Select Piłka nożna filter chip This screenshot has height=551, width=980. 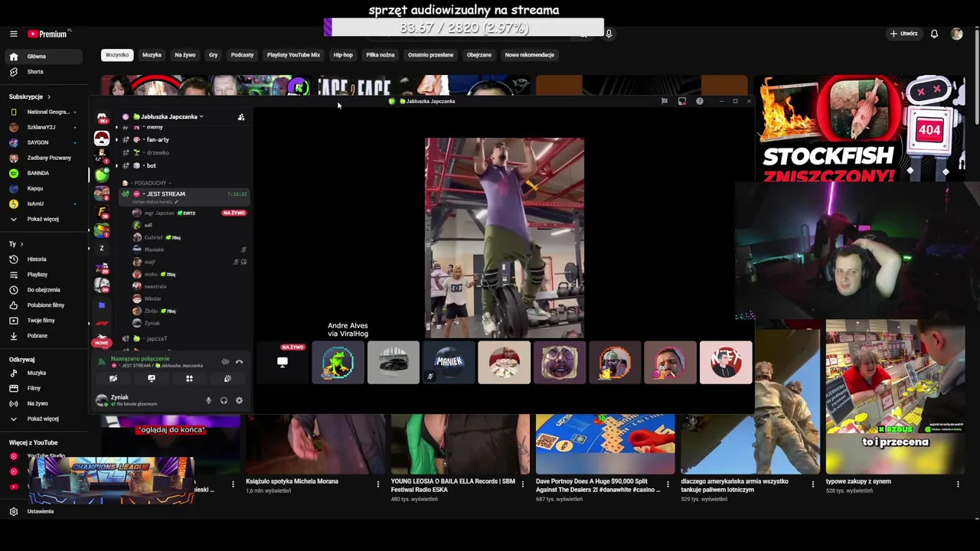[380, 55]
